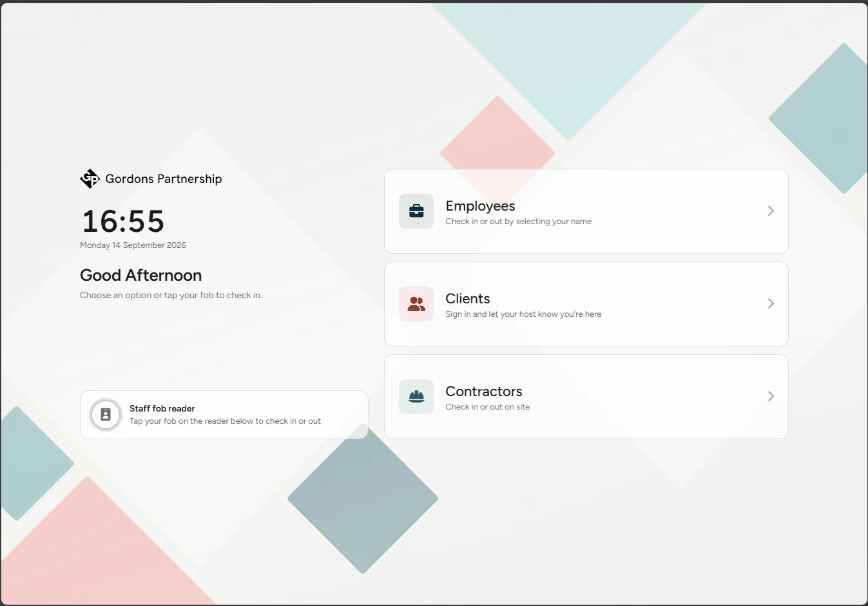The height and width of the screenshot is (606, 868).
Task: Click 'Check in or out by selecting your name'
Action: (518, 222)
